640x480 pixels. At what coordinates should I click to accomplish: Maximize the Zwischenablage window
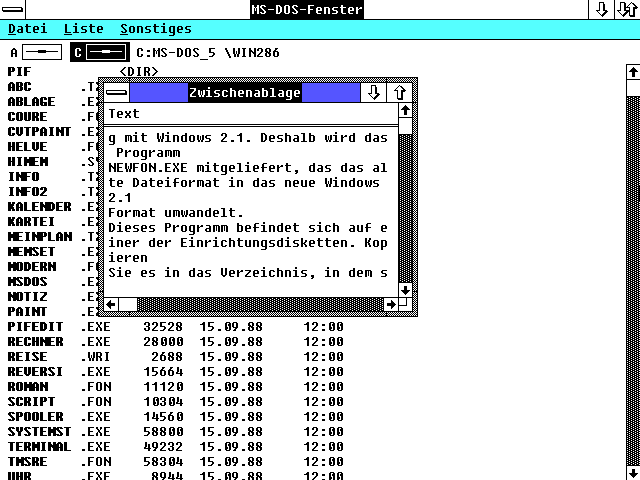click(x=400, y=93)
